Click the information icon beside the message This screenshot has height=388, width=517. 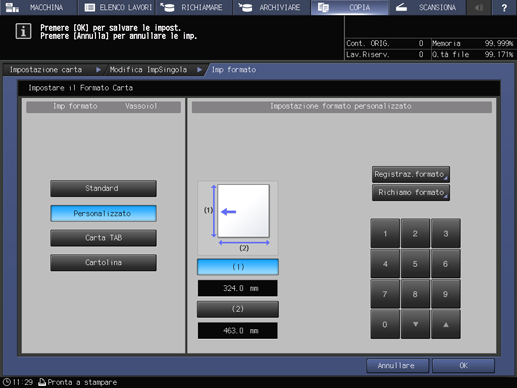click(23, 31)
